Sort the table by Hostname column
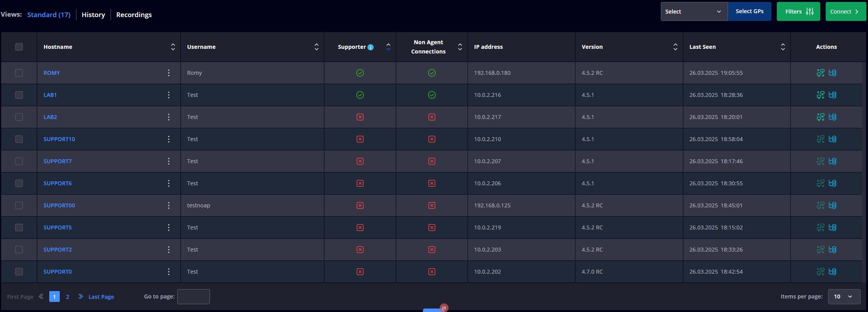 click(x=173, y=47)
